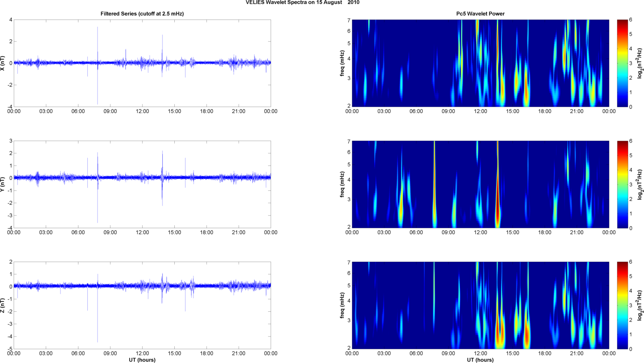Click 'UT (hours)' label under the Z series plot
Image resolution: width=644 pixels, height=363 pixels.
tap(142, 360)
